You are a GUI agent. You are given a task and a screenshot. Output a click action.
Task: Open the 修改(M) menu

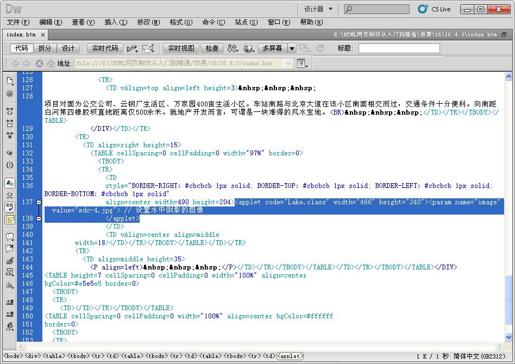[148, 22]
